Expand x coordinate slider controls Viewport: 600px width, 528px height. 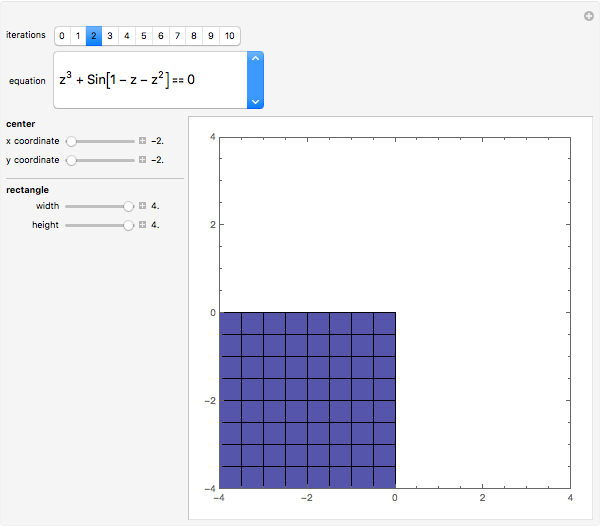(143, 141)
